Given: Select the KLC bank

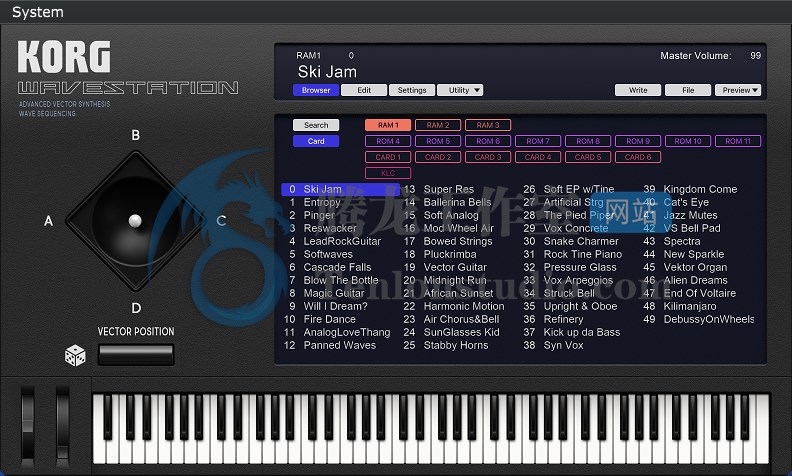Looking at the screenshot, I should (388, 173).
